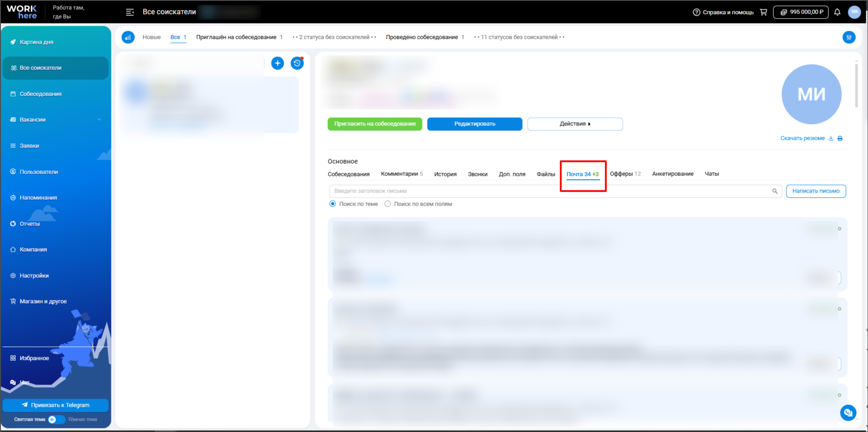Screen dimensions: 868x432
Task: Open notifications bell icon
Action: [x=837, y=12]
